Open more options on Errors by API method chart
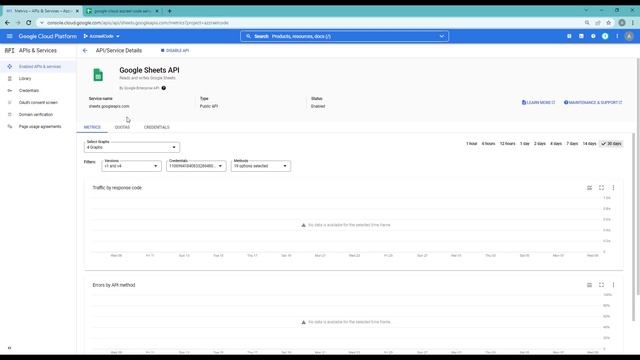The image size is (640, 360). click(613, 285)
